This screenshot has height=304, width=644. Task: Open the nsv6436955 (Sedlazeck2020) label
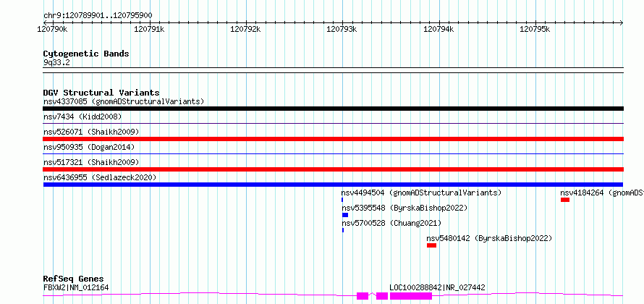pos(100,177)
